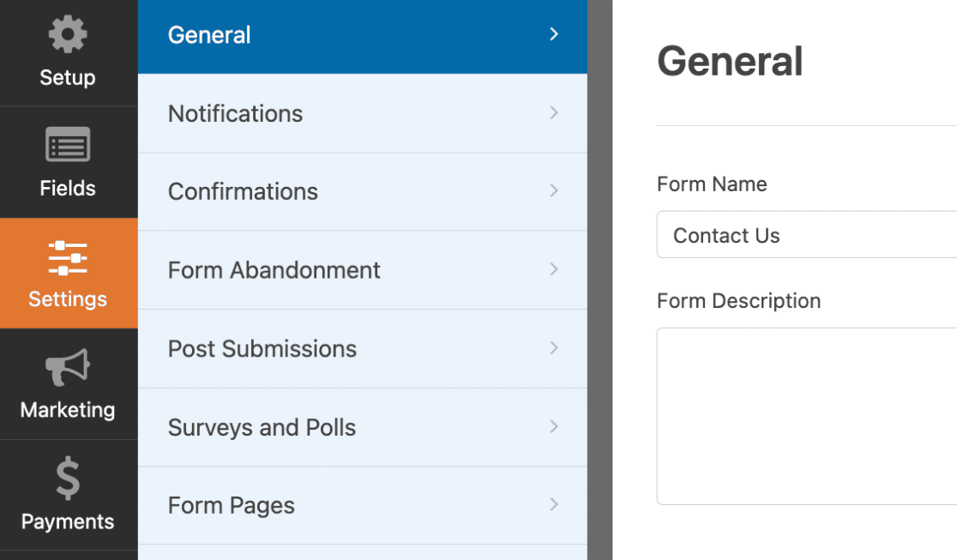Expand the General section chevron

click(554, 34)
